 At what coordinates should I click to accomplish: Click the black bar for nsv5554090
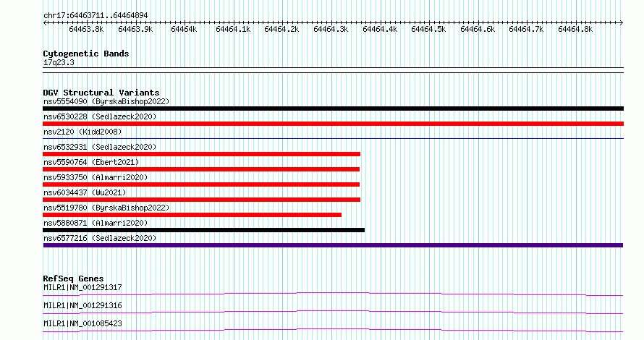[x=333, y=109]
